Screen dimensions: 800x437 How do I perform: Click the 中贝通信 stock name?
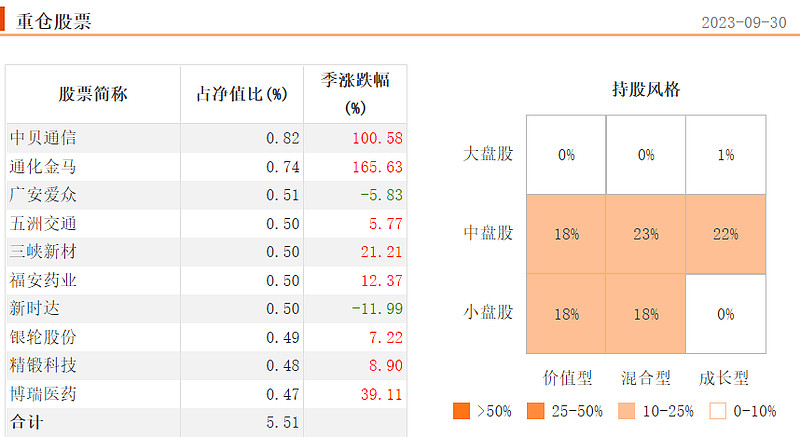point(43,138)
